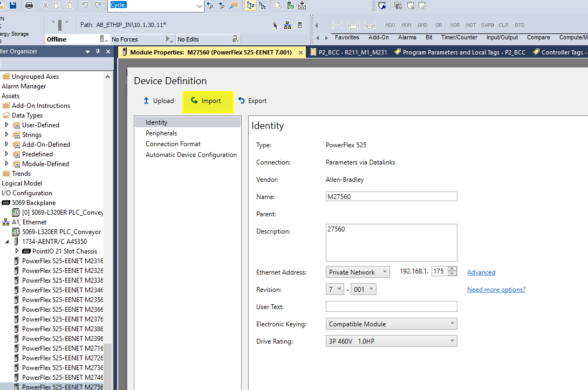
Task: Click the pointer select-path icon
Action: pyautogui.click(x=275, y=25)
